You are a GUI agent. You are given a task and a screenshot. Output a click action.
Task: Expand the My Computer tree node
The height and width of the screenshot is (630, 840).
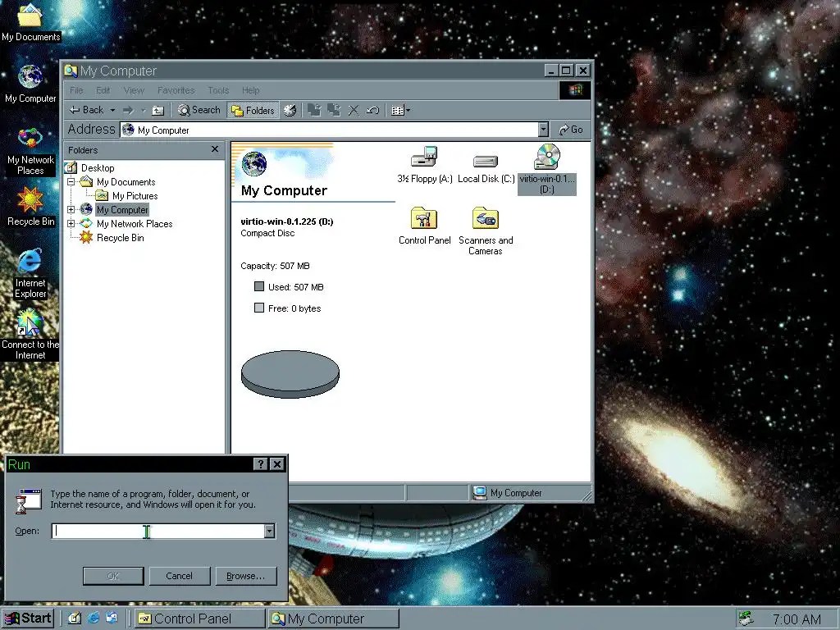tap(71, 210)
